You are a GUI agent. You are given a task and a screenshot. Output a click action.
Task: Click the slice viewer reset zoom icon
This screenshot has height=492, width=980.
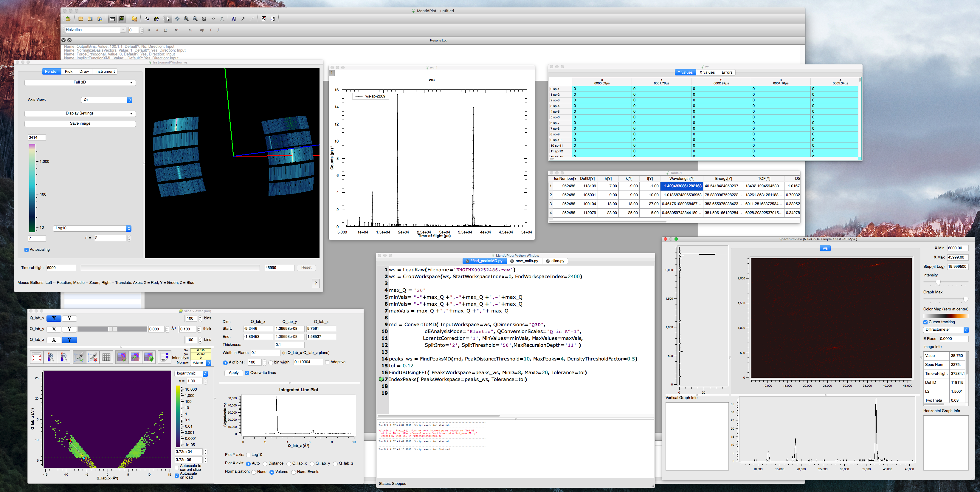coord(37,357)
